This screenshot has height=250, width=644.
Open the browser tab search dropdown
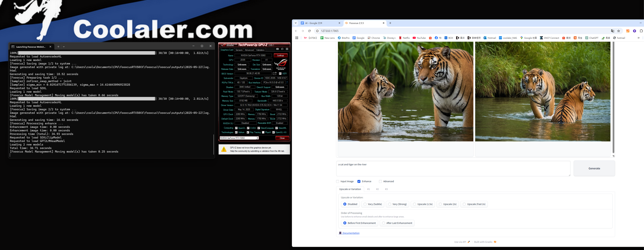tap(295, 23)
